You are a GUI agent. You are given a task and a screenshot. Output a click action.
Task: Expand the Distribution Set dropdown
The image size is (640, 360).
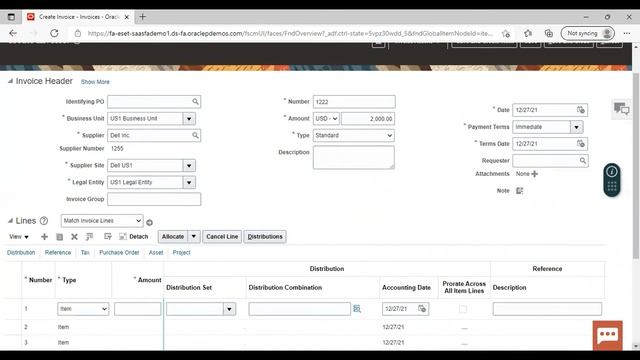tap(229, 309)
